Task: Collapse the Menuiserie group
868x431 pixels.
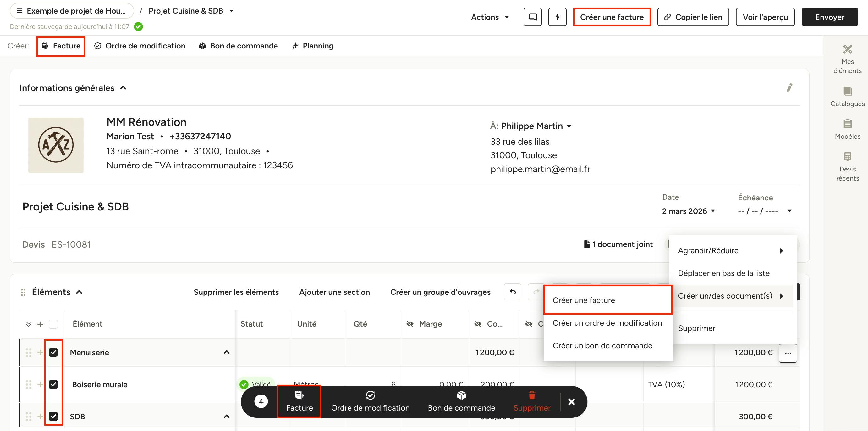Action: click(x=227, y=352)
